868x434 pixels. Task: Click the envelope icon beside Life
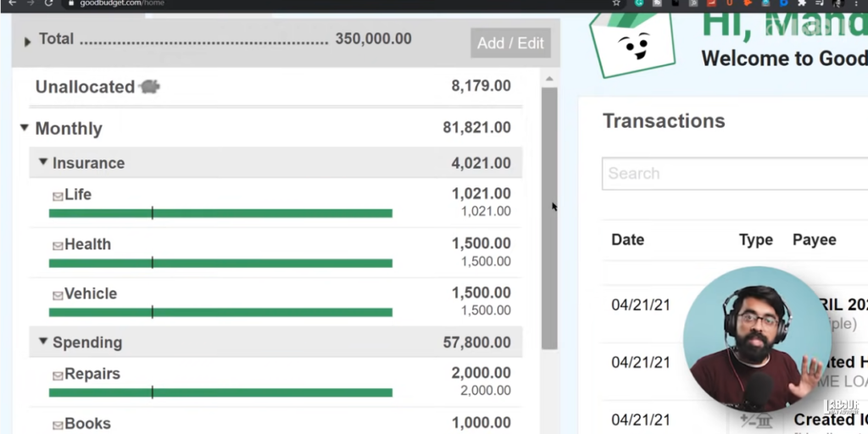58,196
